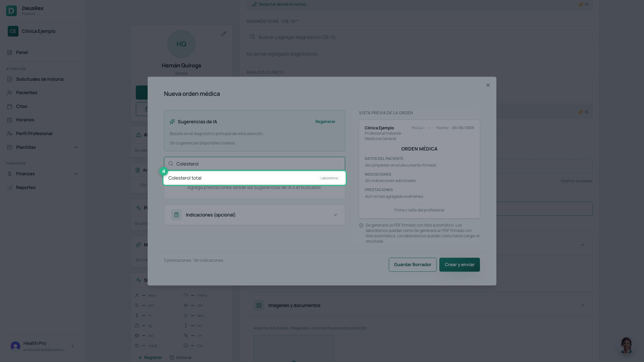
Task: Open Health Pro account menu chevron
Action: (73, 346)
